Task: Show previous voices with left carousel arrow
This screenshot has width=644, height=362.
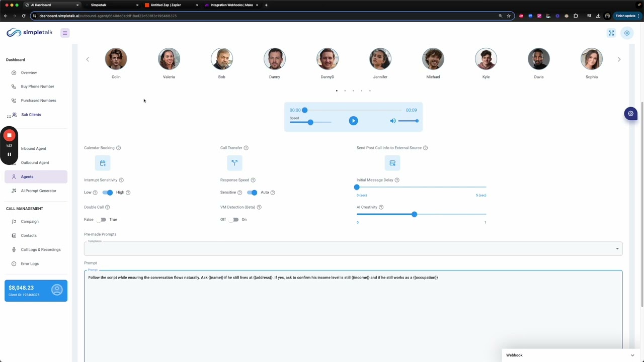Action: tap(88, 59)
